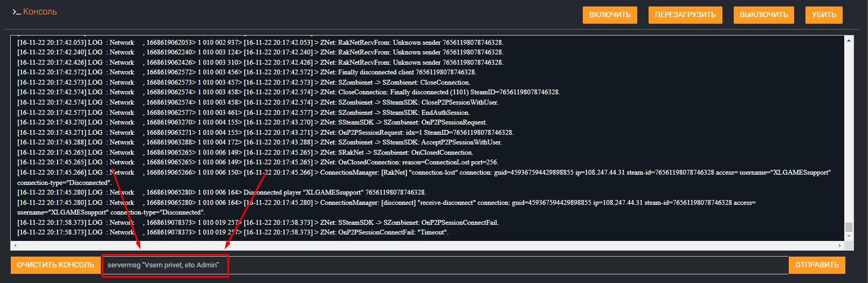This screenshot has height=283, width=868.
Task: Click the console's vertical scroll down arrow
Action: click(849, 236)
